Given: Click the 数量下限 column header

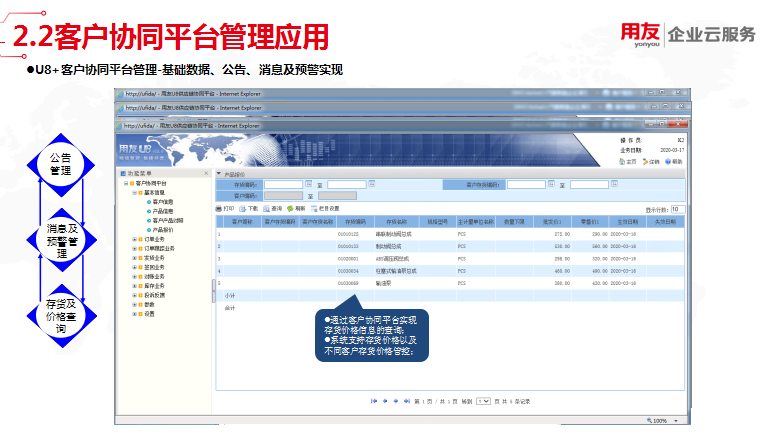Looking at the screenshot, I should point(515,222).
